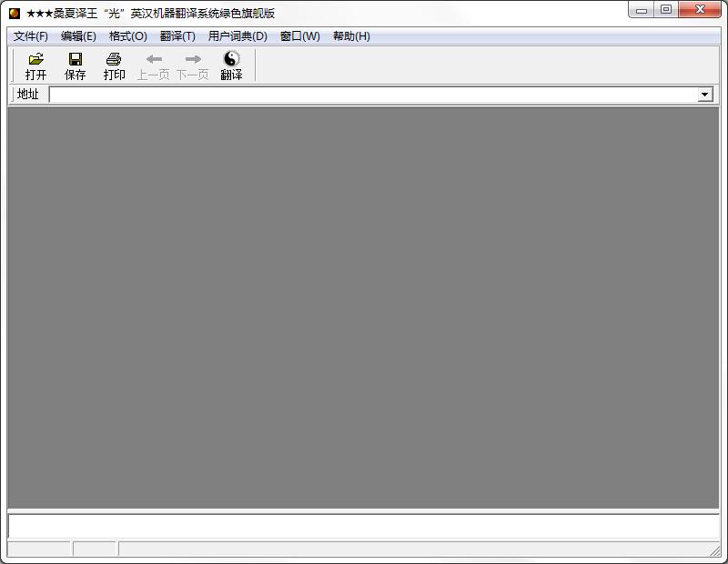Open the 文件(F) menu
The width and height of the screenshot is (728, 564).
pos(31,36)
